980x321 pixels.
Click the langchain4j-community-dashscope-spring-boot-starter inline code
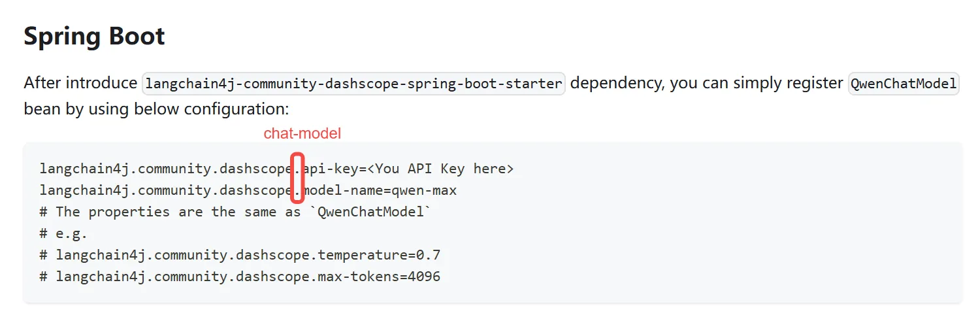(353, 84)
